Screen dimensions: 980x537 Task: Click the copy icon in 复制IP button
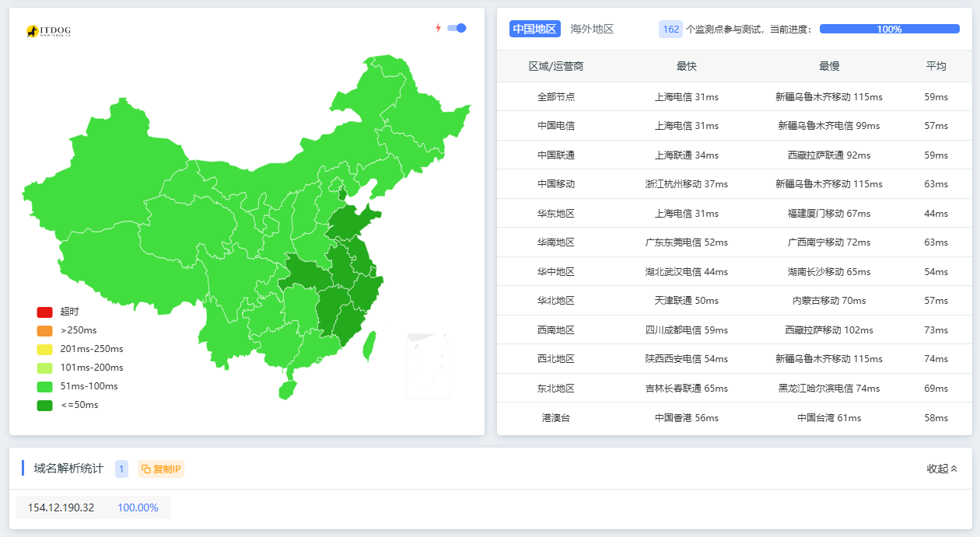point(145,469)
